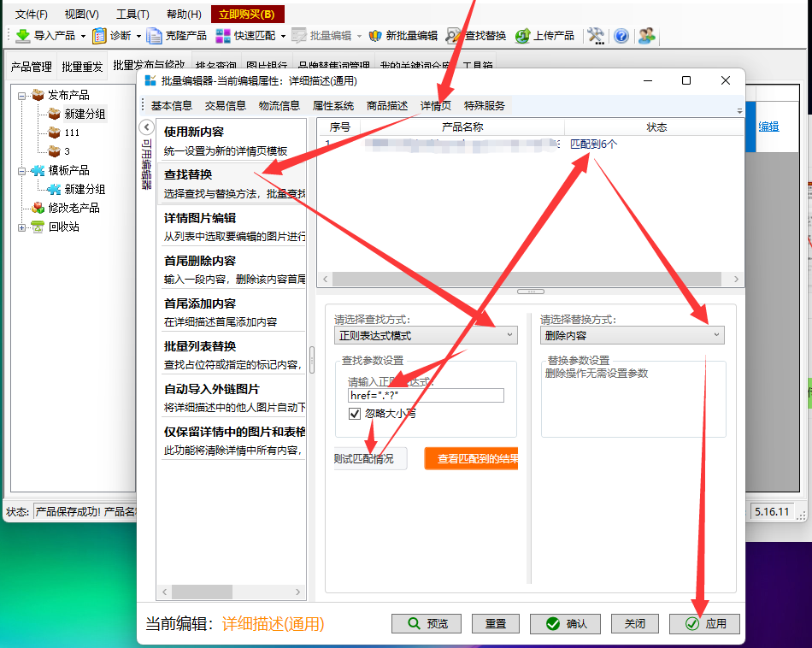
Task: Click the magnifier icon on 预览 button
Action: point(414,623)
